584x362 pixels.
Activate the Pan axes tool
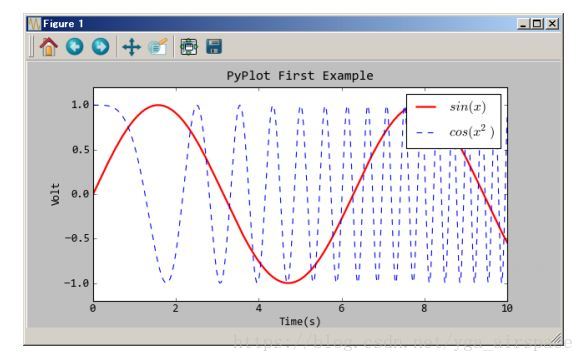[131, 47]
